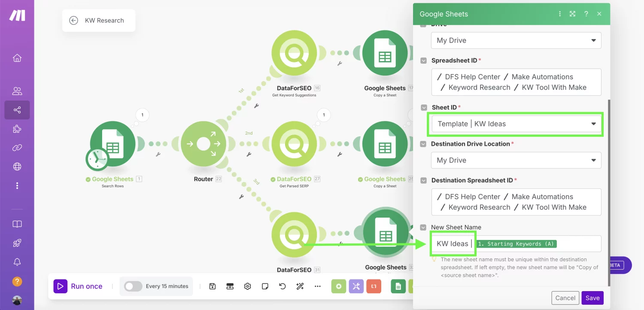Click the Every 15 minutes schedule label
644x310 pixels.
coord(167,286)
